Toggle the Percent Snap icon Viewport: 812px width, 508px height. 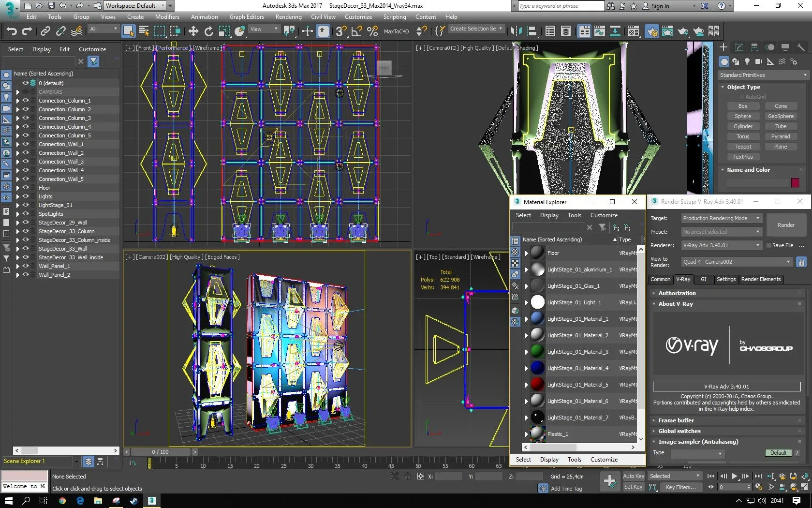click(x=372, y=31)
